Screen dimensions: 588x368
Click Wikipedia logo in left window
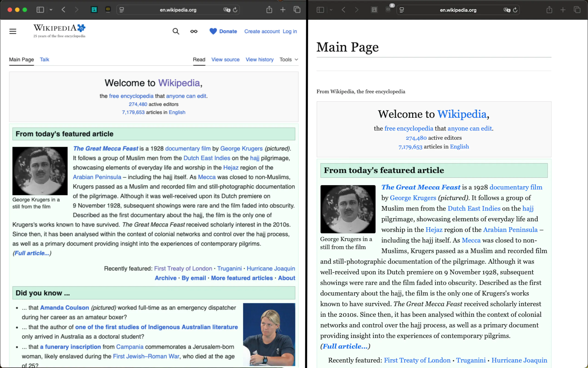pos(59,31)
